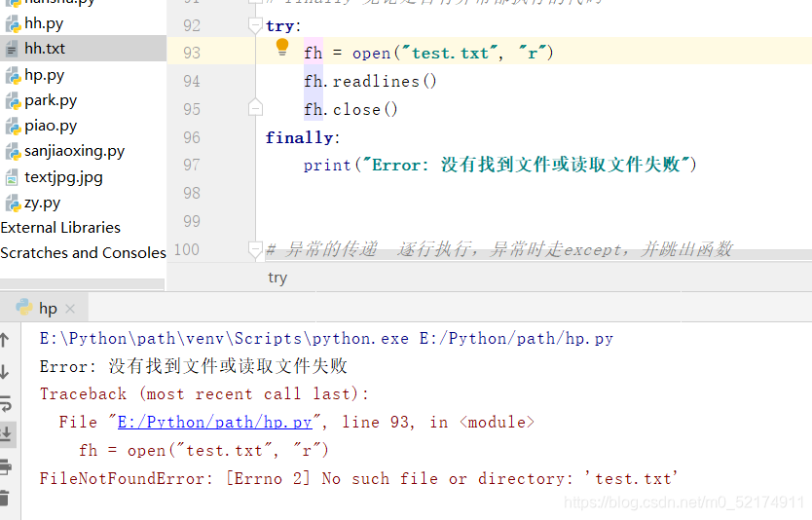812x520 pixels.
Task: Follow E:/Python/path/hp.py traceback link
Action: [215, 422]
